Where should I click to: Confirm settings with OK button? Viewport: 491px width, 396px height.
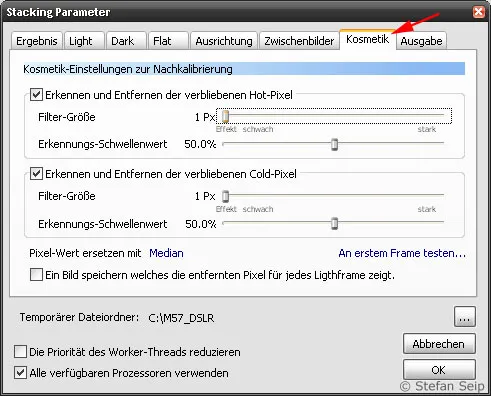(439, 370)
